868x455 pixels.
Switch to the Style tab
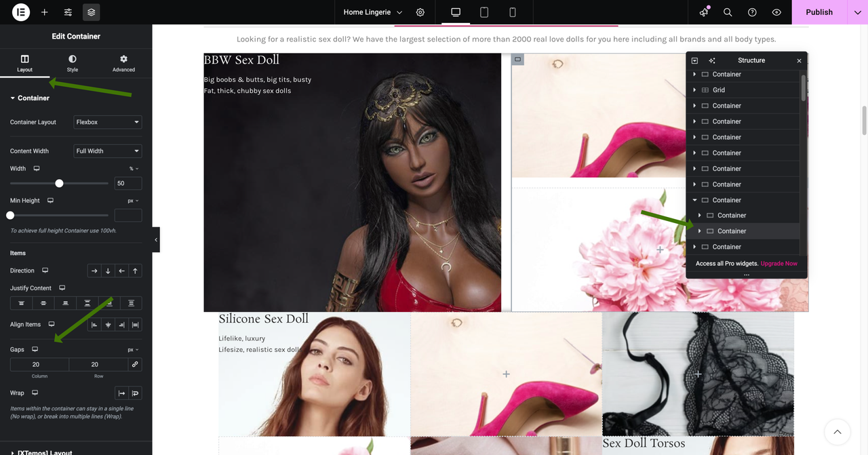(73, 64)
